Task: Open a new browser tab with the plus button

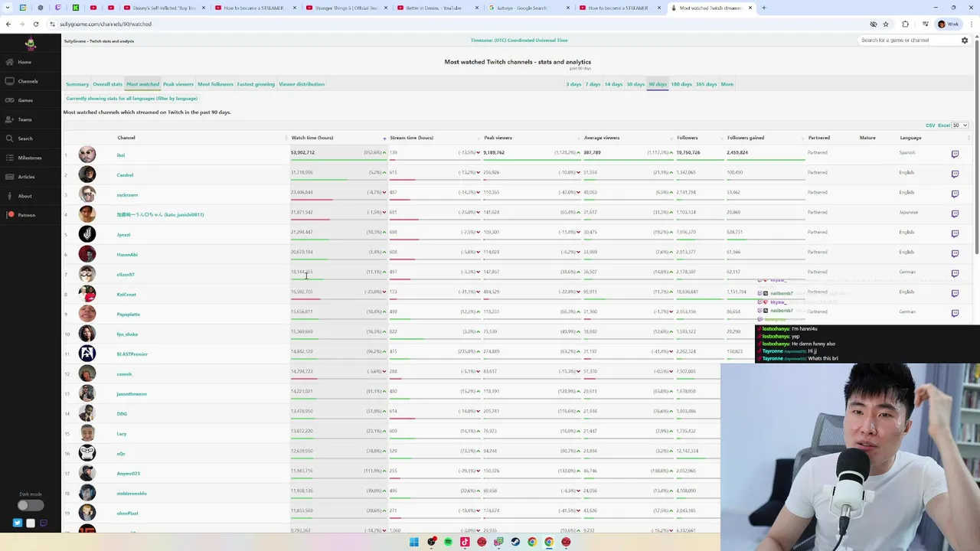Action: point(763,8)
